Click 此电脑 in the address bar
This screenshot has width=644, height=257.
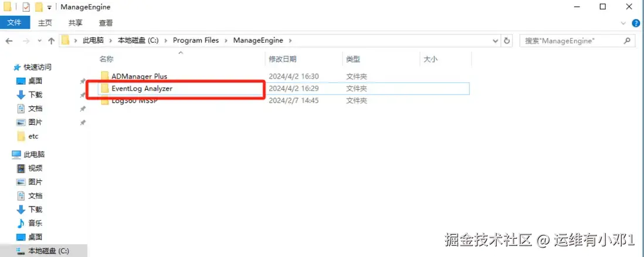93,40
